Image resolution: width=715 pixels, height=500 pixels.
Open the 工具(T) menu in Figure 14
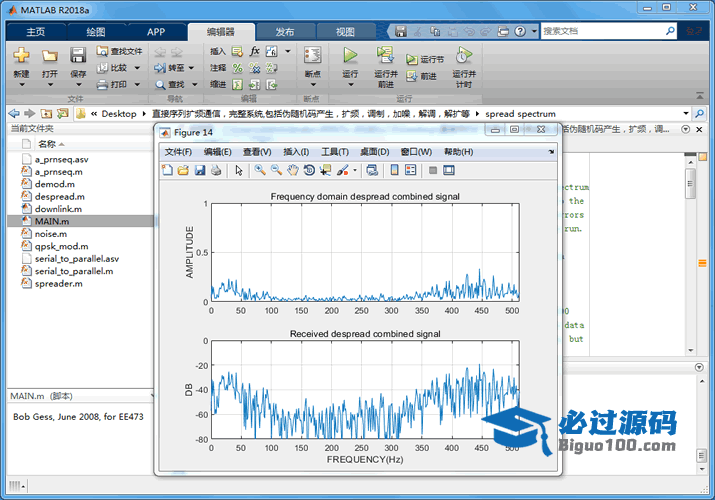(334, 152)
